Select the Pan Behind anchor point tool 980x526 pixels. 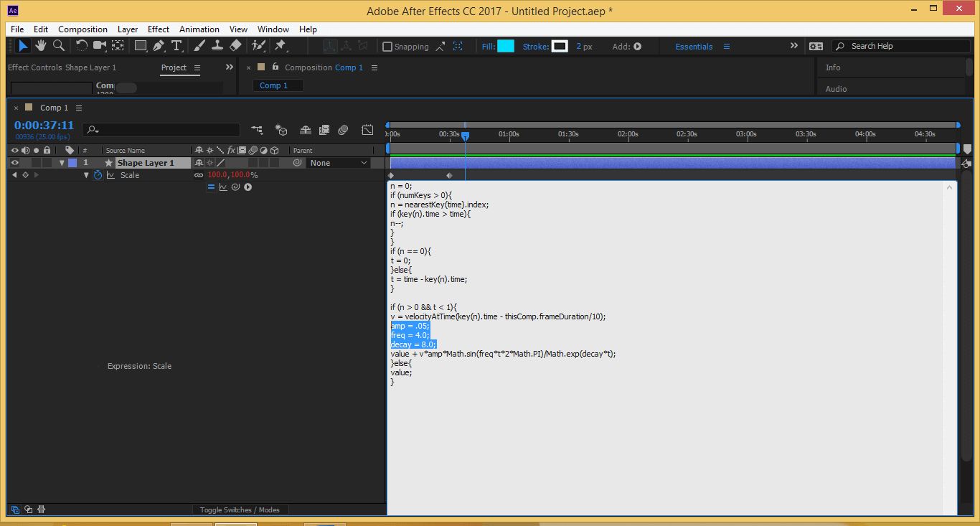tap(118, 46)
